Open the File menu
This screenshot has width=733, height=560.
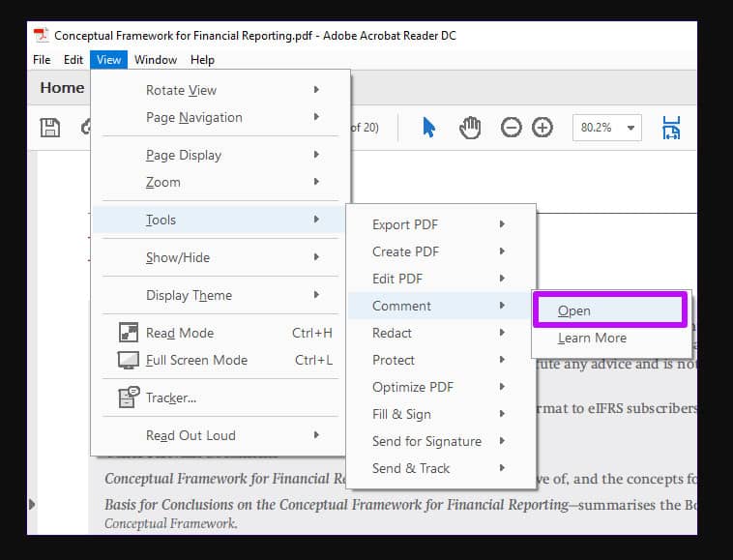tap(42, 60)
